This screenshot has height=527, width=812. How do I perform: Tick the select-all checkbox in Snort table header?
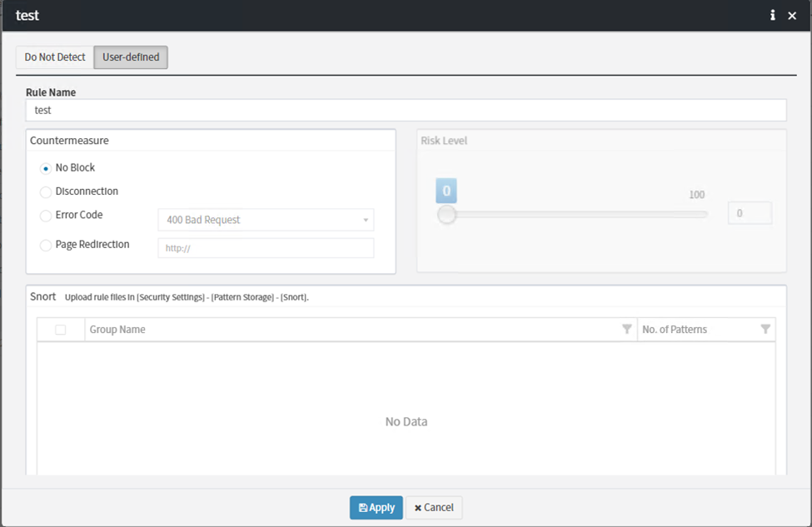61,330
